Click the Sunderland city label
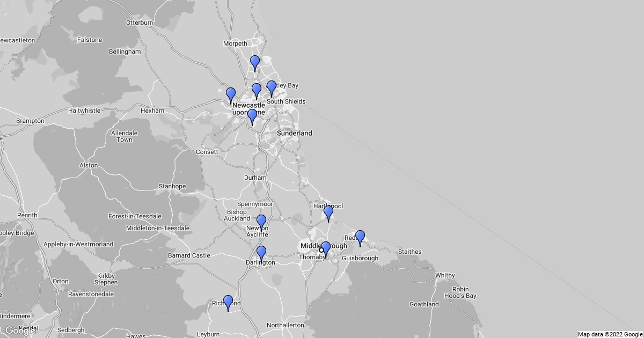644x338 pixels. coord(294,133)
